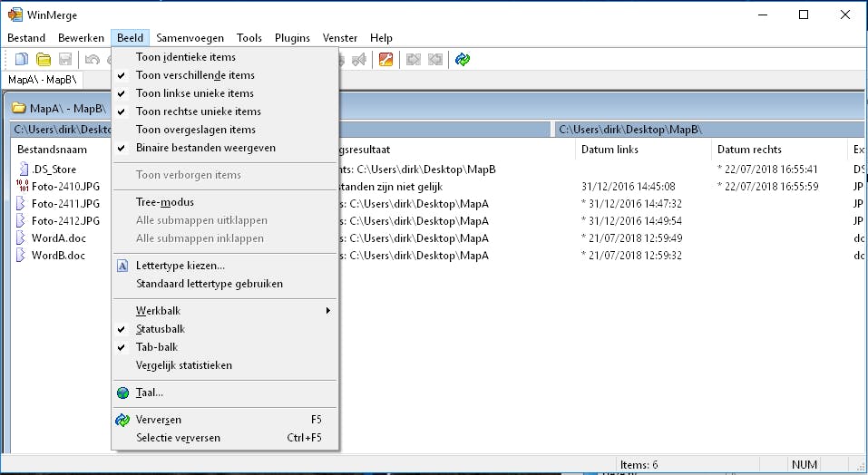Click the folder icon beside MapA\ - MapB\ title
Screen dimensions: 868x475
point(19,108)
